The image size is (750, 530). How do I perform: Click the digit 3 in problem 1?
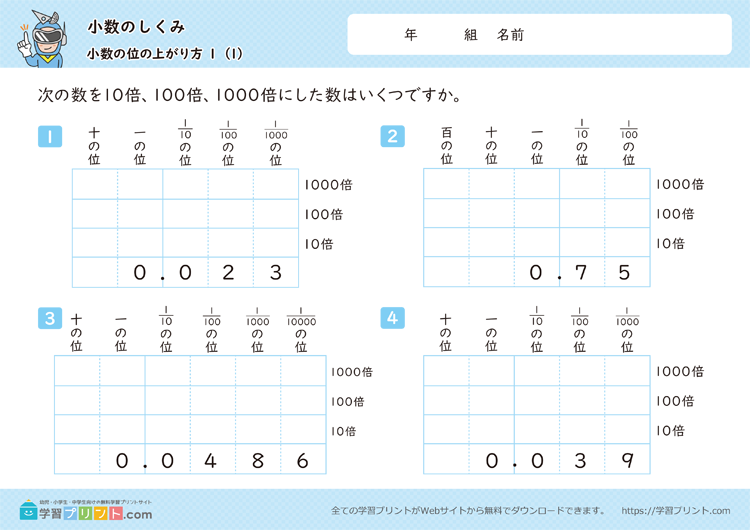pos(276,273)
